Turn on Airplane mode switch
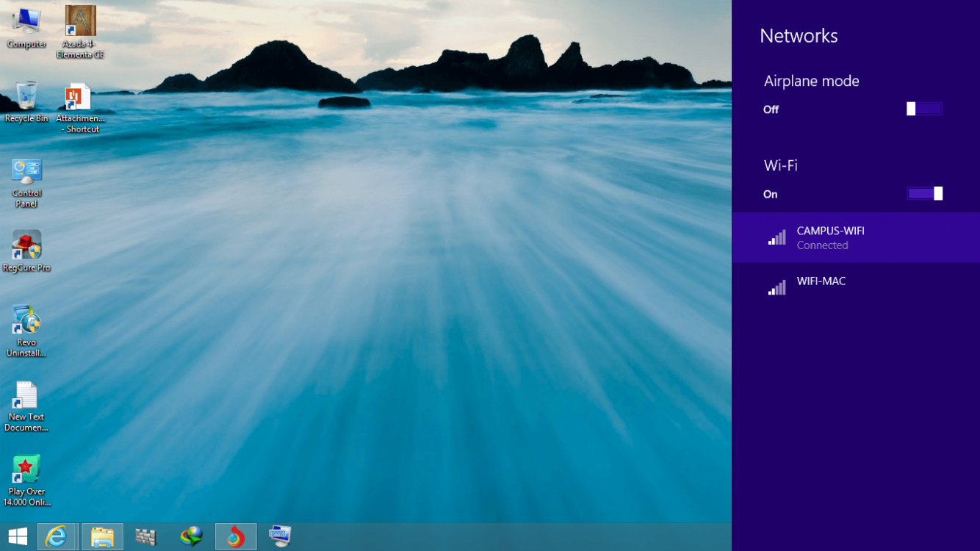This screenshot has width=980, height=551. pos(924,109)
